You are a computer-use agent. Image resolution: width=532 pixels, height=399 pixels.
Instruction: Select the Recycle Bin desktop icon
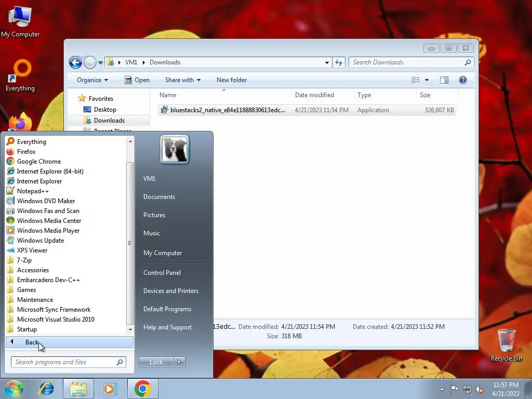[506, 345]
